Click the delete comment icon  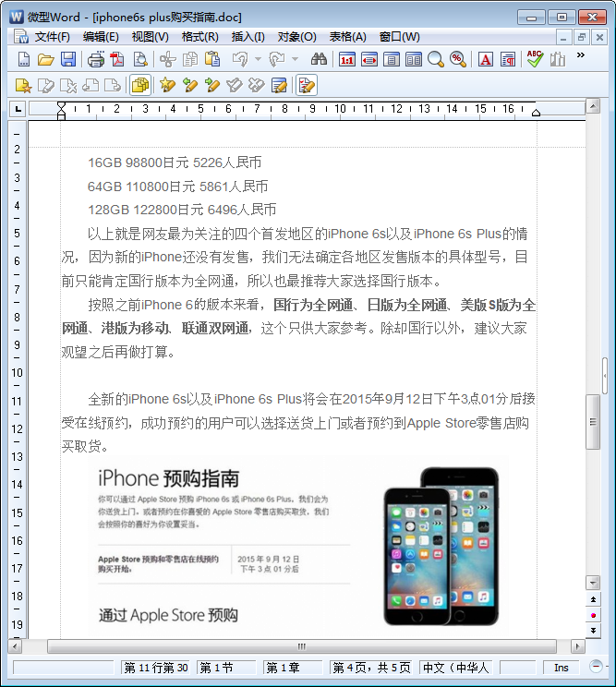click(x=68, y=86)
